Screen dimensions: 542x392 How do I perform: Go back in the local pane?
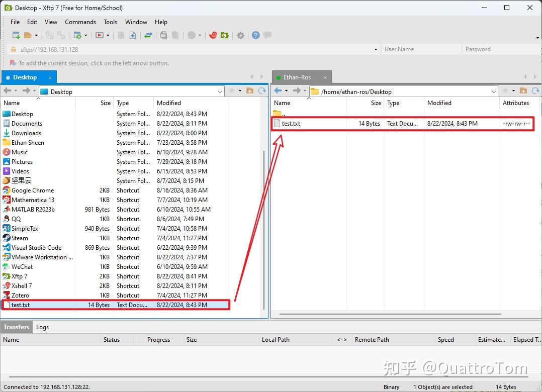tap(7, 90)
